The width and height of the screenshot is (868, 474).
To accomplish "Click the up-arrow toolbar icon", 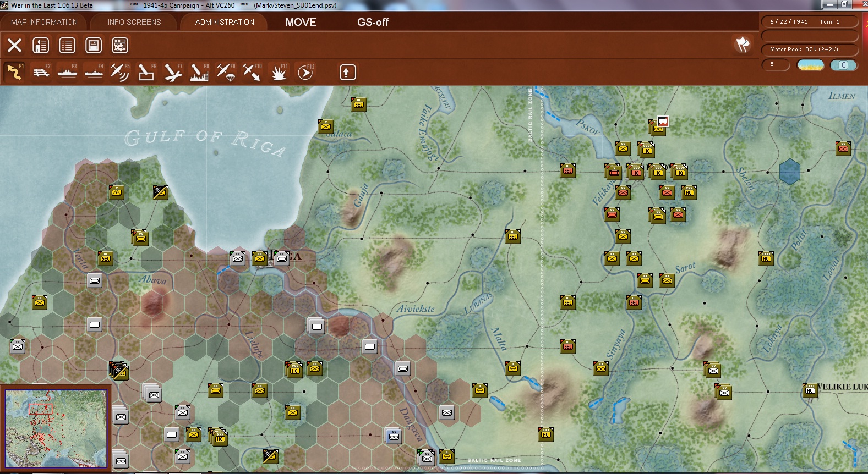I will point(347,72).
